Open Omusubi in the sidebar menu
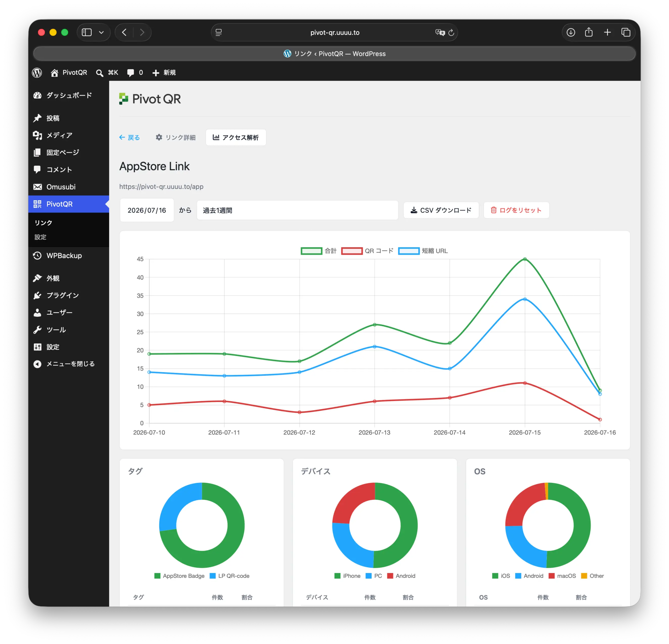Image resolution: width=669 pixels, height=644 pixels. [69, 187]
